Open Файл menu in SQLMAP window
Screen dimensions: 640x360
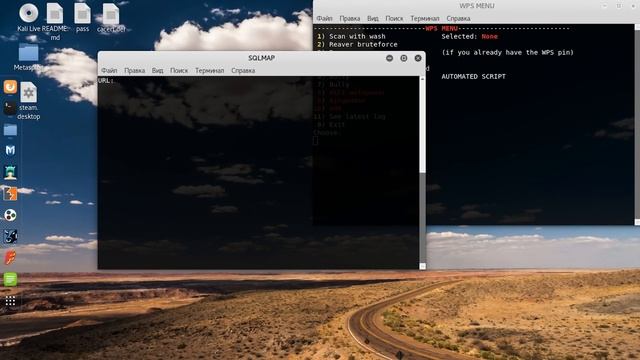(109, 70)
